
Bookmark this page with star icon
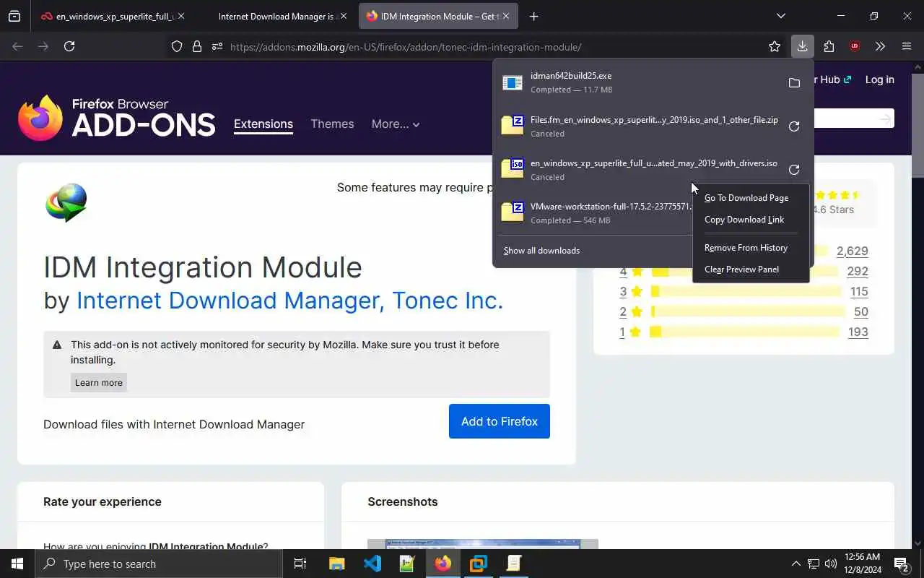coord(775,47)
